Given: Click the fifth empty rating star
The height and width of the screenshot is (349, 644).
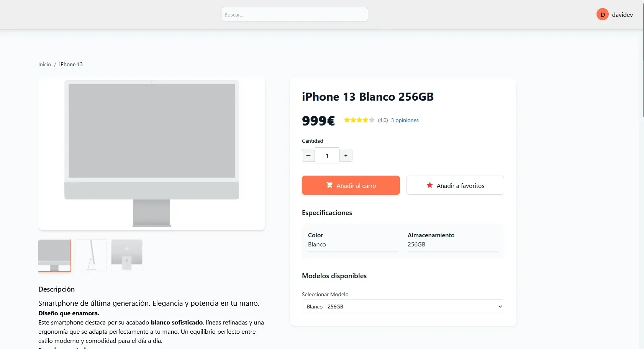Looking at the screenshot, I should point(371,120).
